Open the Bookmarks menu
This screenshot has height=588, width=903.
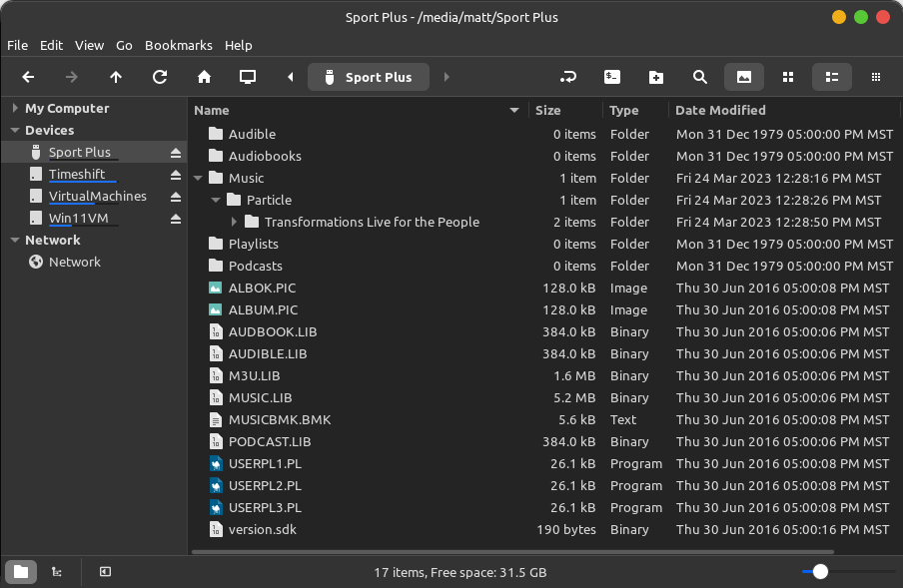click(178, 45)
